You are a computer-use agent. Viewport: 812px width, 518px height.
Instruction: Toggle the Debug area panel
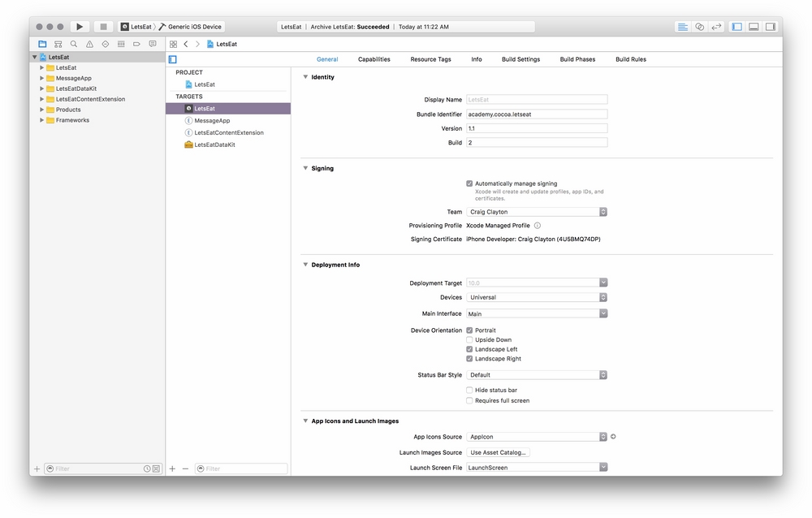click(x=754, y=27)
